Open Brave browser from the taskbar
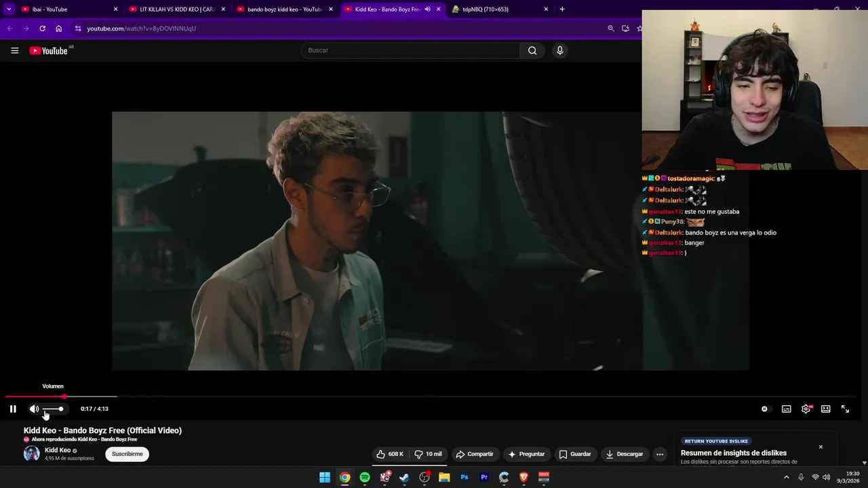The height and width of the screenshot is (488, 868). coord(524,477)
